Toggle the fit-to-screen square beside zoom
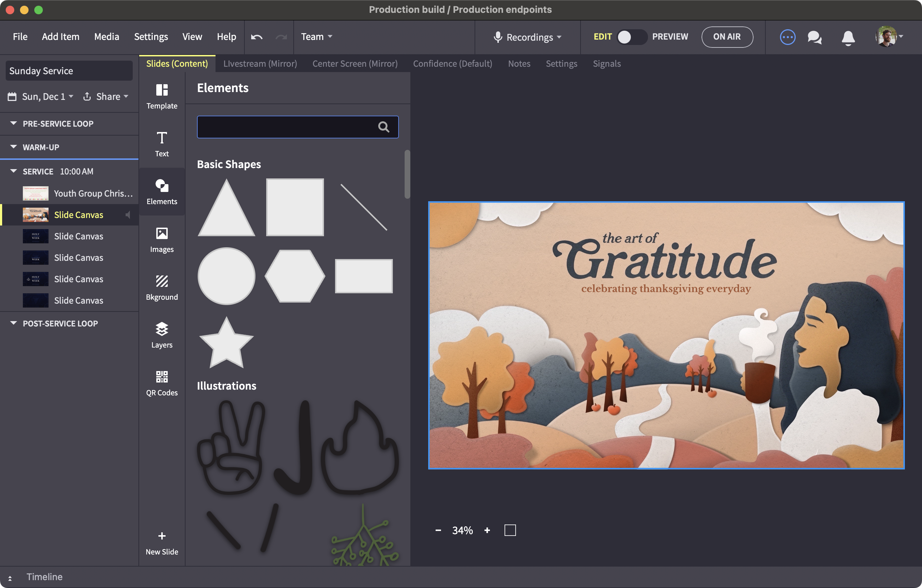This screenshot has width=922, height=588. (x=510, y=530)
